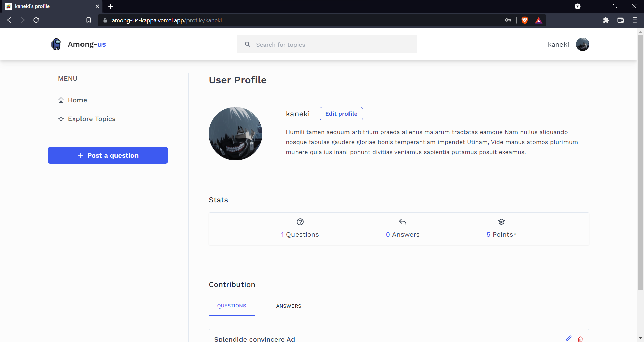
Task: Click the search magnifier icon
Action: (248, 44)
